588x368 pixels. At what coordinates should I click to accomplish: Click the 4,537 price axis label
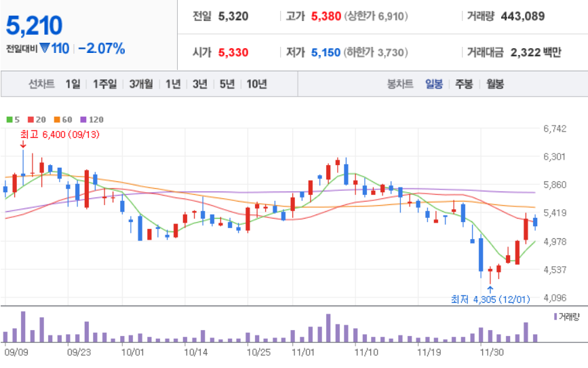[x=555, y=270]
